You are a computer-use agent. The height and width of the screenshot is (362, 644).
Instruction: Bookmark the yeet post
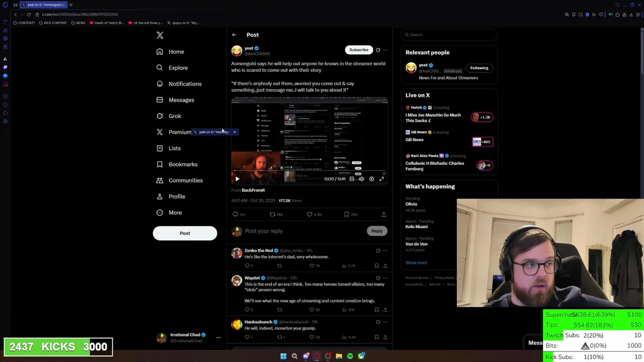(x=347, y=214)
